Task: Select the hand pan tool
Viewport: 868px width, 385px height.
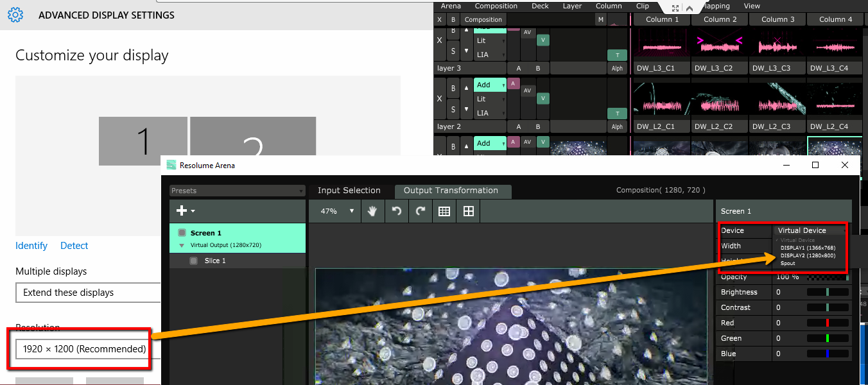Action: click(x=372, y=211)
